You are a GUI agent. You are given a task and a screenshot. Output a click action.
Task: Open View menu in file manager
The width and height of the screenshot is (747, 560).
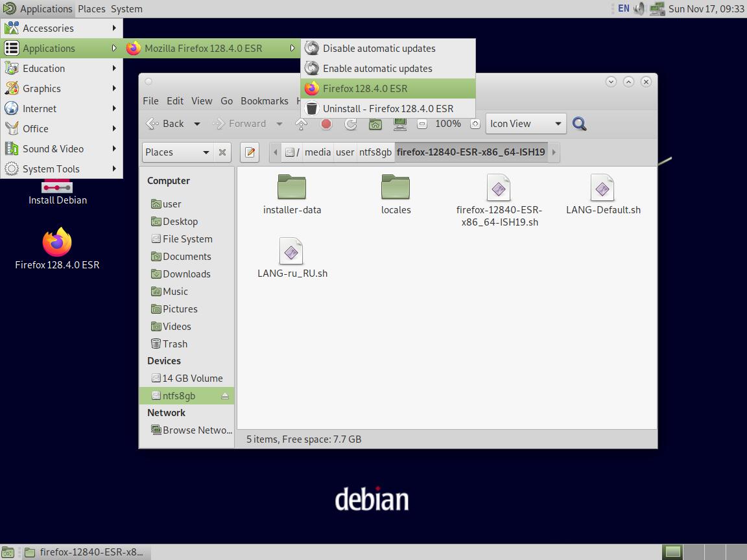pos(202,101)
